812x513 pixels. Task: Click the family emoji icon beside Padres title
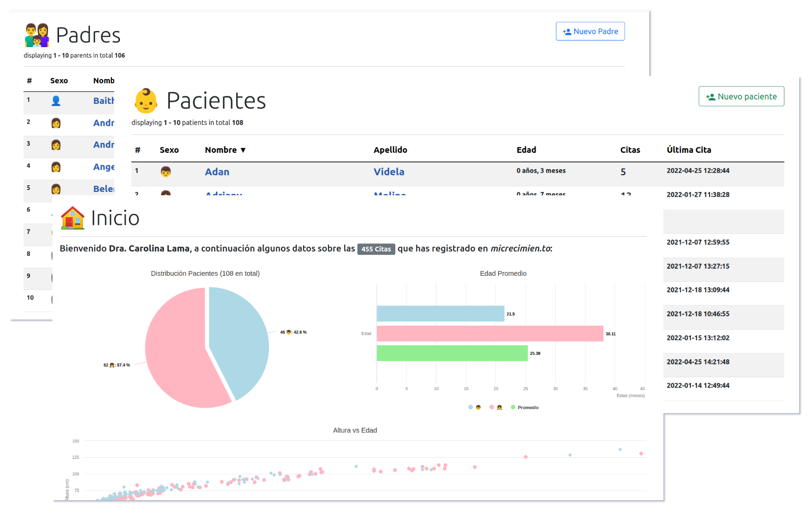[x=37, y=35]
